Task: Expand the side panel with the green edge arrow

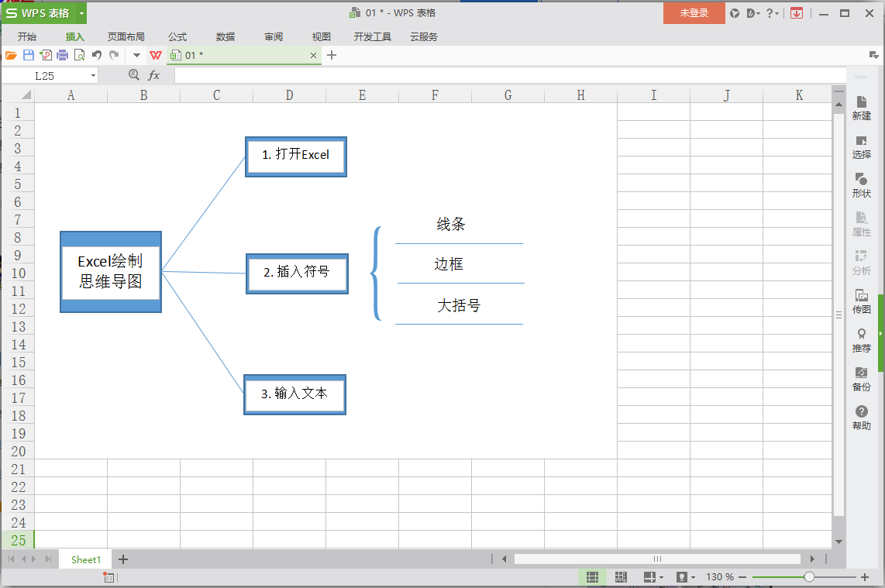Action: pyautogui.click(x=881, y=333)
